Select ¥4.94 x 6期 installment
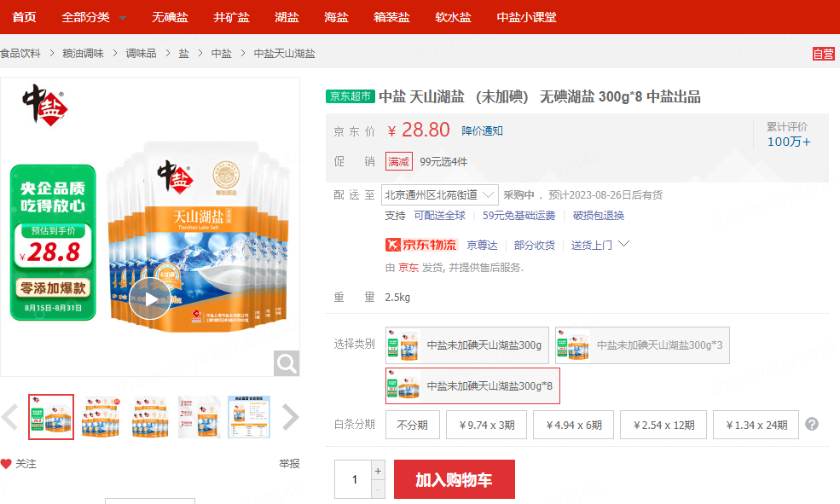 tap(573, 426)
